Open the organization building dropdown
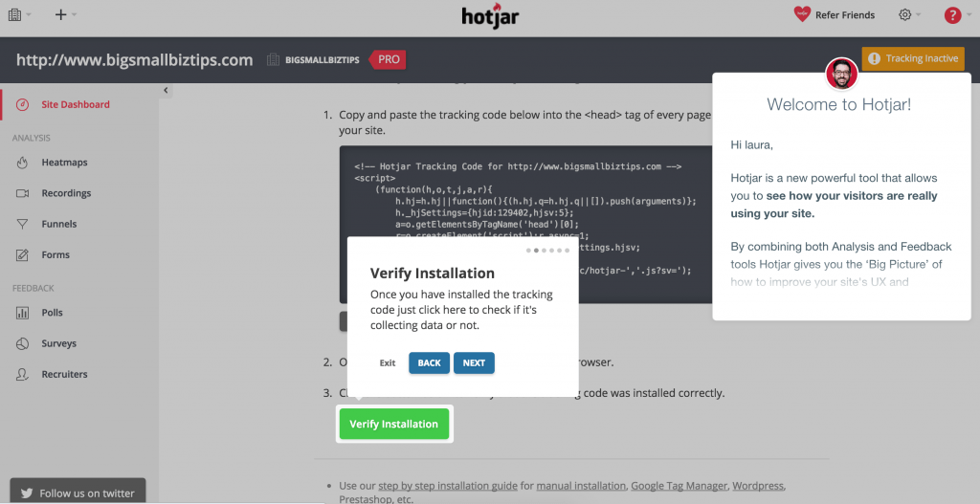Viewport: 980px width, 504px height. pyautogui.click(x=18, y=14)
